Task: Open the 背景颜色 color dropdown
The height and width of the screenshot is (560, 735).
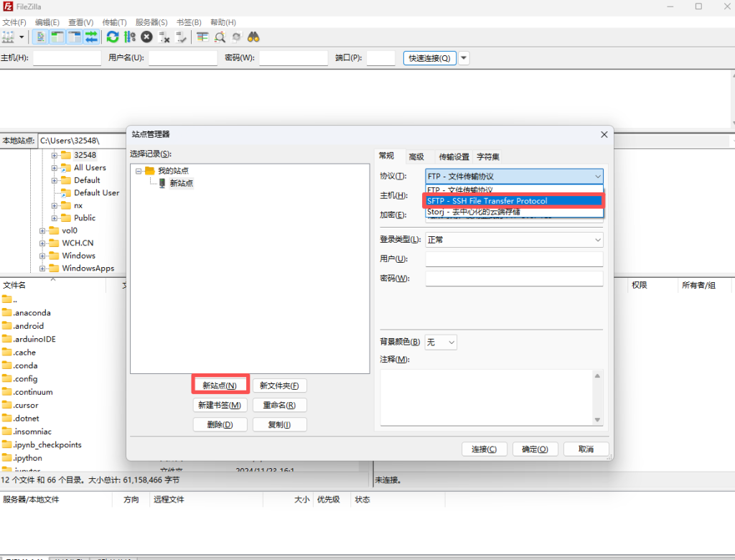Action: pyautogui.click(x=441, y=342)
